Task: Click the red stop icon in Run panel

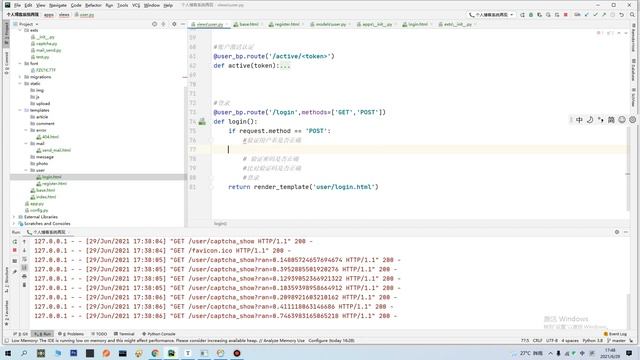Action: pyautogui.click(x=15, y=250)
